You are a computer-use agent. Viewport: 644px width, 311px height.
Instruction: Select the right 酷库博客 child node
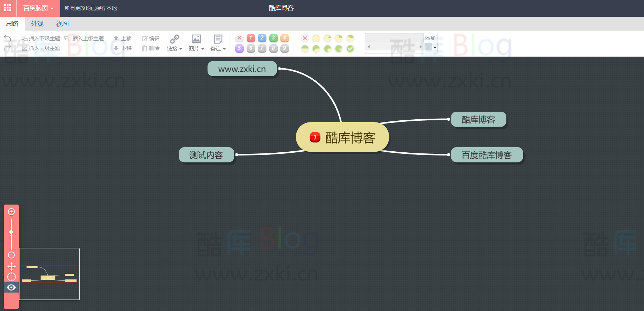(x=478, y=120)
